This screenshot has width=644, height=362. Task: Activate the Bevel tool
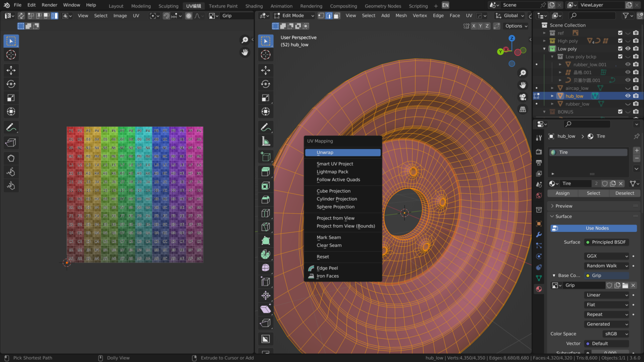[x=266, y=200]
